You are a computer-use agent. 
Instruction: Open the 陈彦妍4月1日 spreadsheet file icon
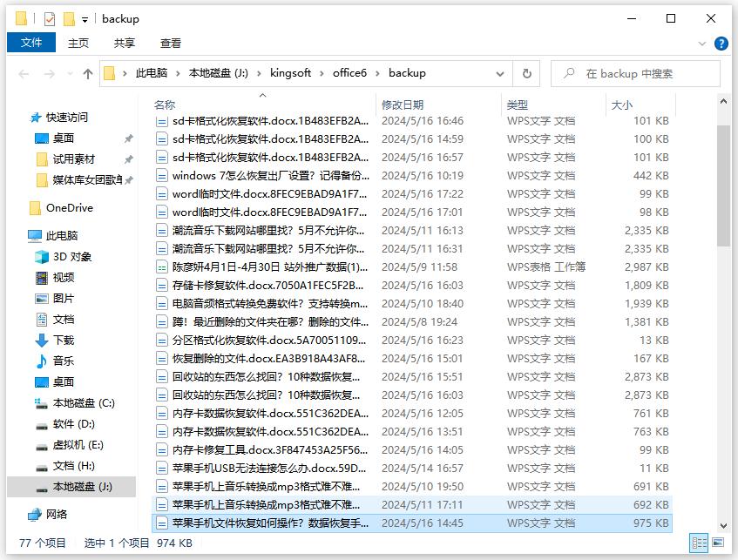tap(161, 267)
